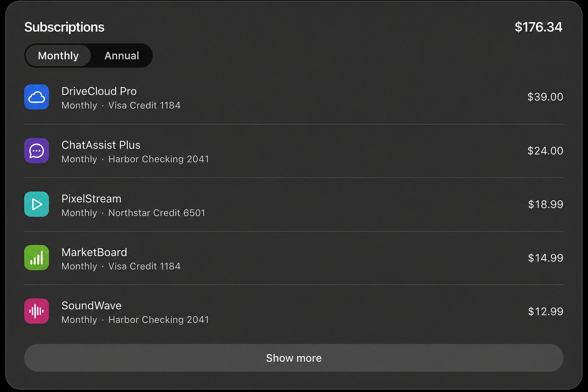Screen dimensions: 588x392
Task: Click the PixelStream play icon
Action: tap(37, 204)
